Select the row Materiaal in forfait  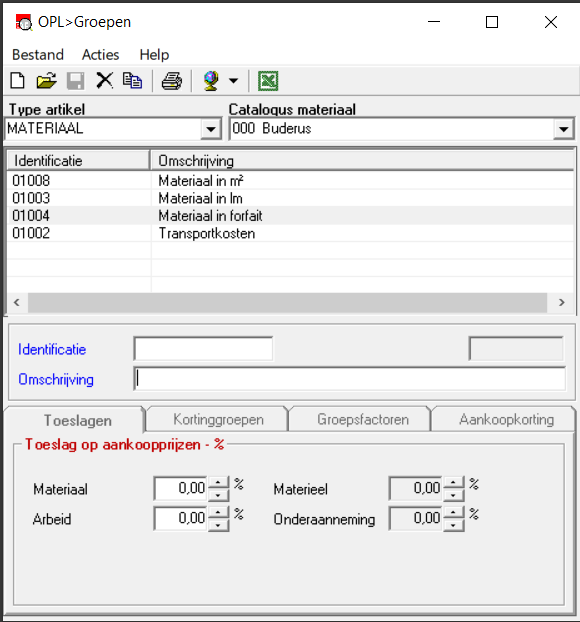tap(290, 216)
